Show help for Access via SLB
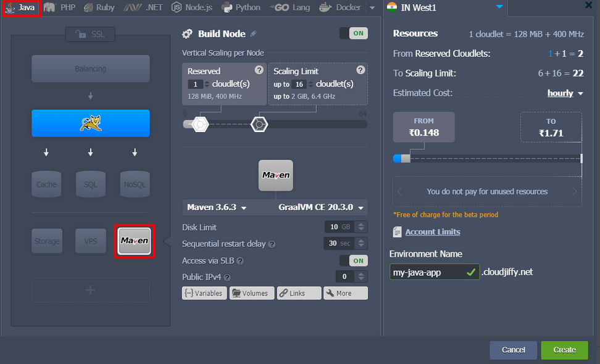 [x=240, y=261]
